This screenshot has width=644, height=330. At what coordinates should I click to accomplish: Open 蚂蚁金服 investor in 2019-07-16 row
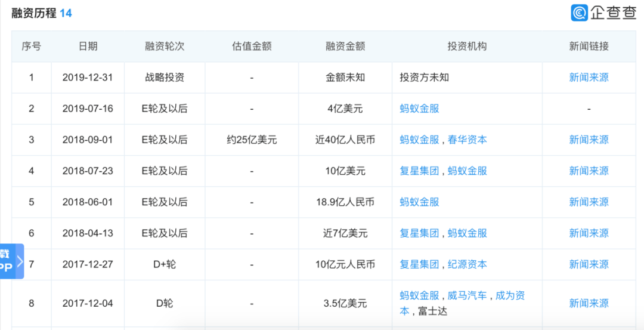click(x=419, y=109)
